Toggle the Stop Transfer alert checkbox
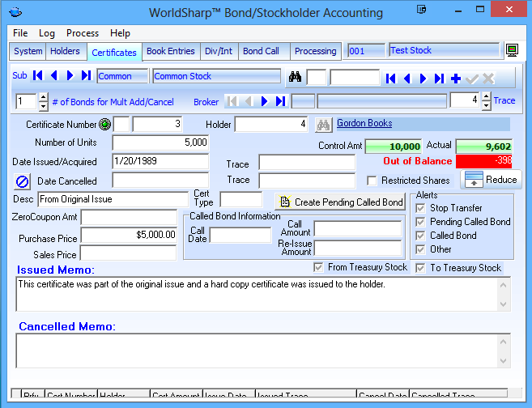 419,208
